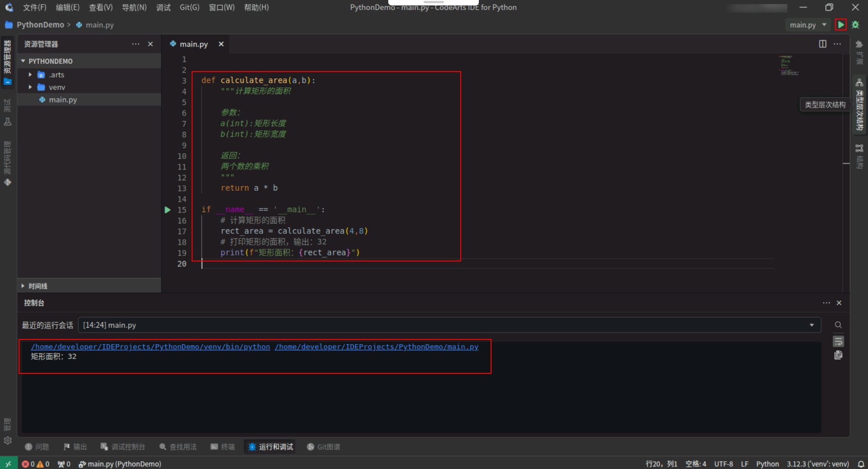This screenshot has height=469, width=868.
Task: Close the 控制台 panel
Action: [x=839, y=303]
